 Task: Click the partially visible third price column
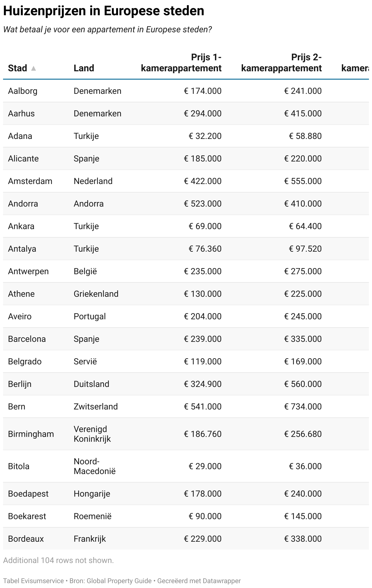355,68
